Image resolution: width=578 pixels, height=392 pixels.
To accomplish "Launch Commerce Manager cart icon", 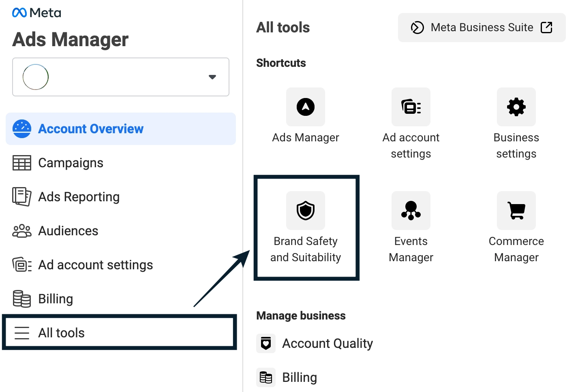I will (516, 211).
